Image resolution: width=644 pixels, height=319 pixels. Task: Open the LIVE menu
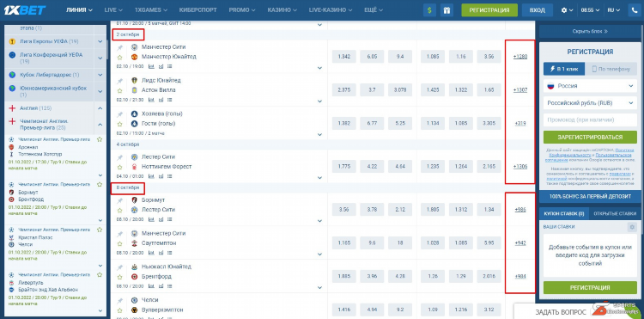113,10
